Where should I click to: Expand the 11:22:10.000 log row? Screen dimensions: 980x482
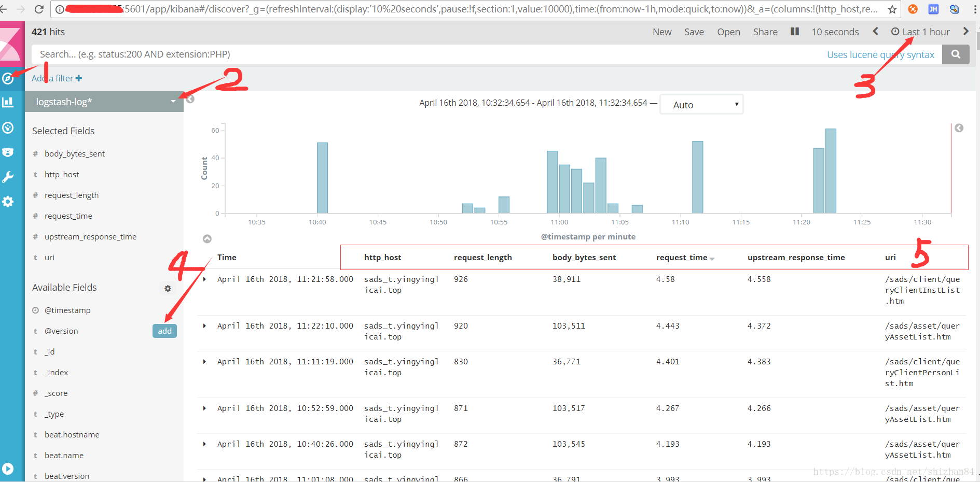click(x=204, y=326)
